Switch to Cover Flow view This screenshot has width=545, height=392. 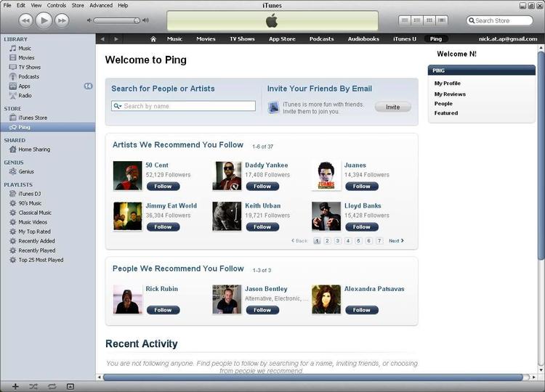click(x=442, y=20)
